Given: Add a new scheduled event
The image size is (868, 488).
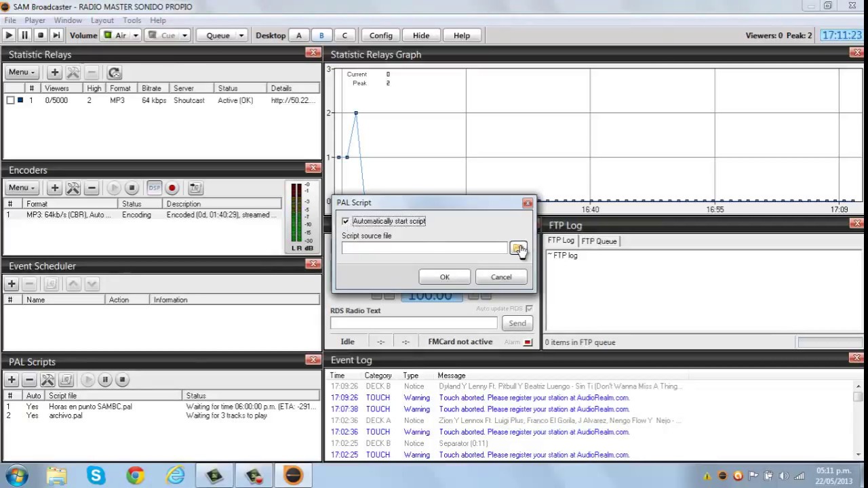Looking at the screenshot, I should (x=12, y=284).
